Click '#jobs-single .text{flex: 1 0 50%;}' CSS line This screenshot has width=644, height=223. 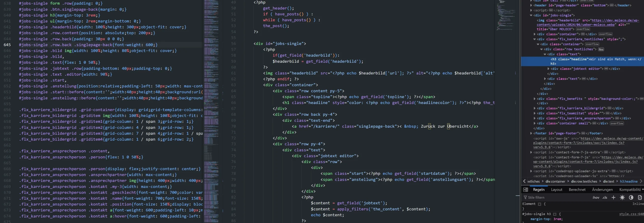pyautogui.click(x=60, y=62)
